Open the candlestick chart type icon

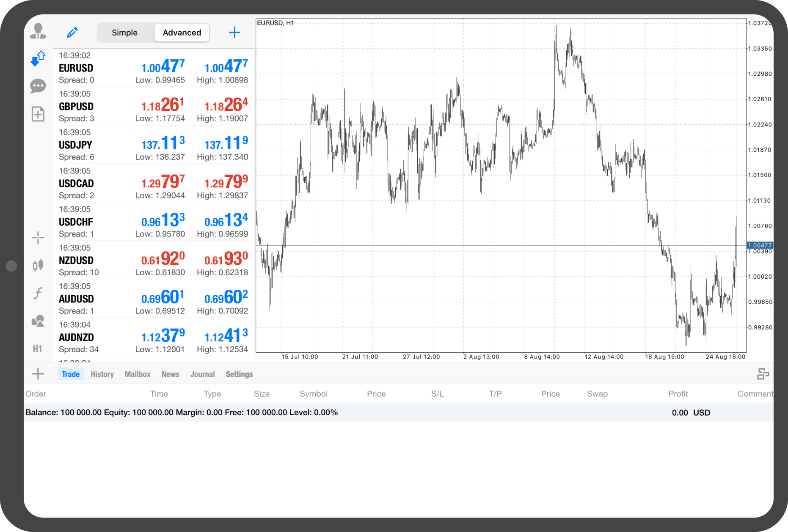click(38, 265)
